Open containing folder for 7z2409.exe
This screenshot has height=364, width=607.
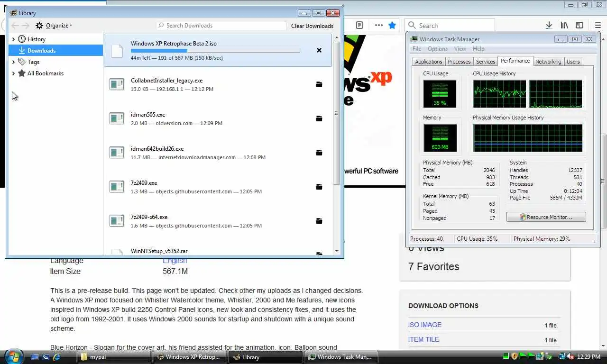coord(319,187)
